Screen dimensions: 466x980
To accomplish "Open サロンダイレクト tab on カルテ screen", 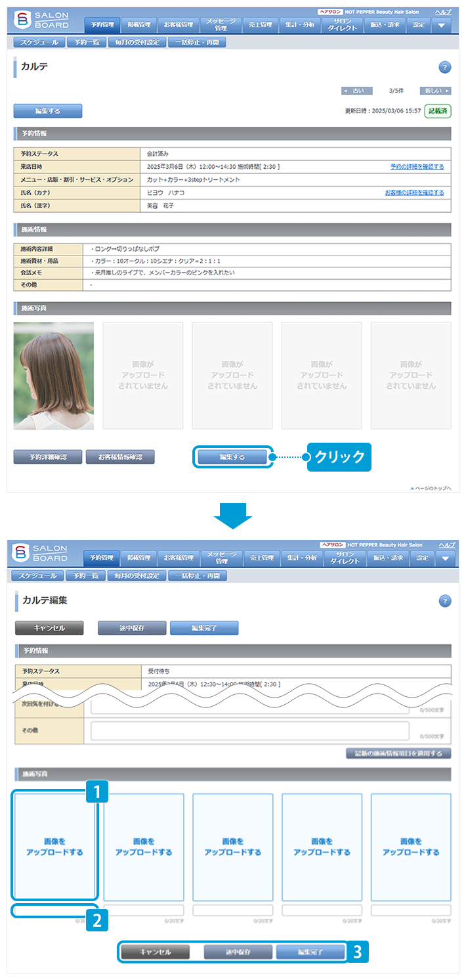I will [x=344, y=25].
